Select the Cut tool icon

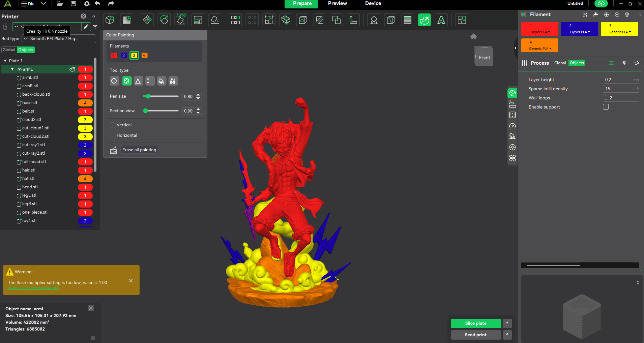(x=320, y=20)
